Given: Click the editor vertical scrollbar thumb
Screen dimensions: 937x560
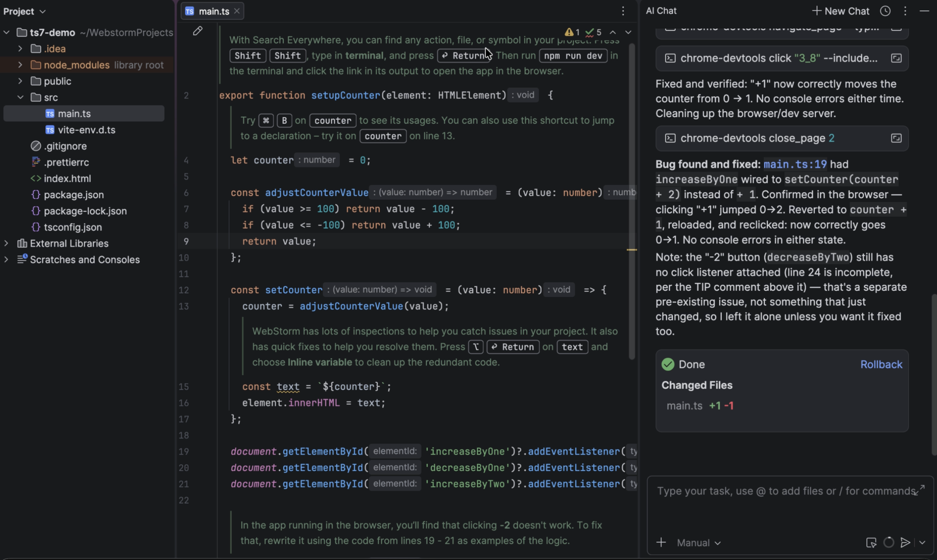Looking at the screenshot, I should coord(632,202).
